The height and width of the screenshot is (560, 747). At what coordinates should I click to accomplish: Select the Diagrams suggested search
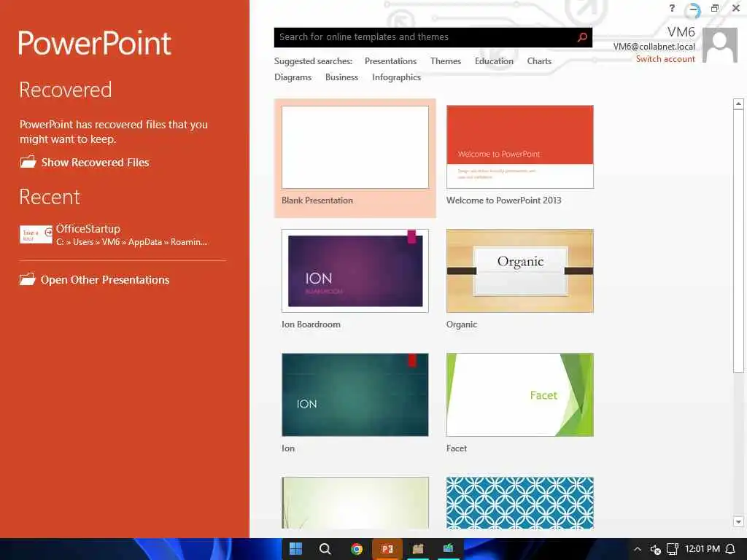293,77
